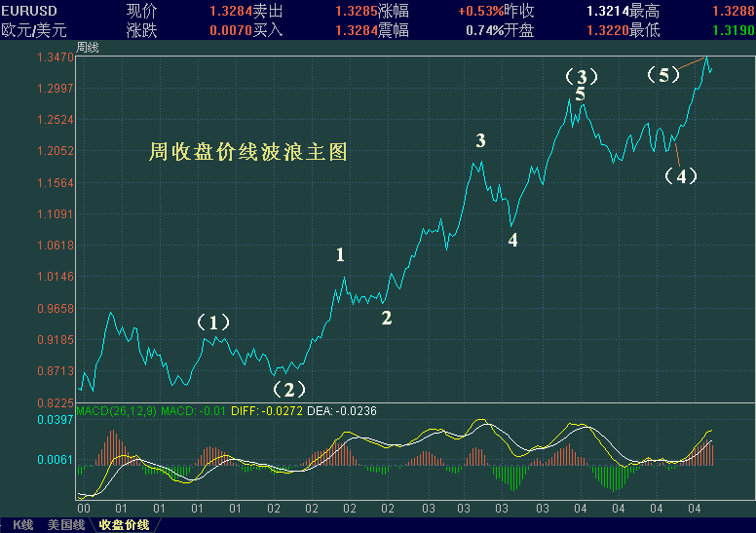The width and height of the screenshot is (756, 533).
Task: Click the 欧元/美元 currency pair name
Action: point(34,30)
